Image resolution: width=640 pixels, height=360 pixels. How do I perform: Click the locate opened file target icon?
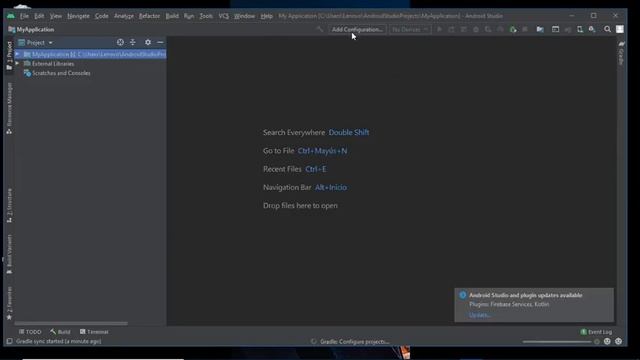coord(120,42)
